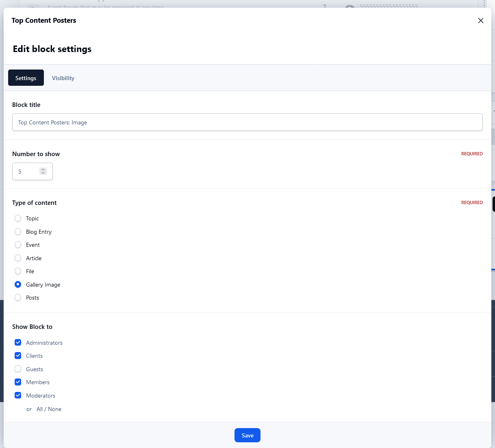
Task: Click the Number to show input
Action: click(x=27, y=172)
